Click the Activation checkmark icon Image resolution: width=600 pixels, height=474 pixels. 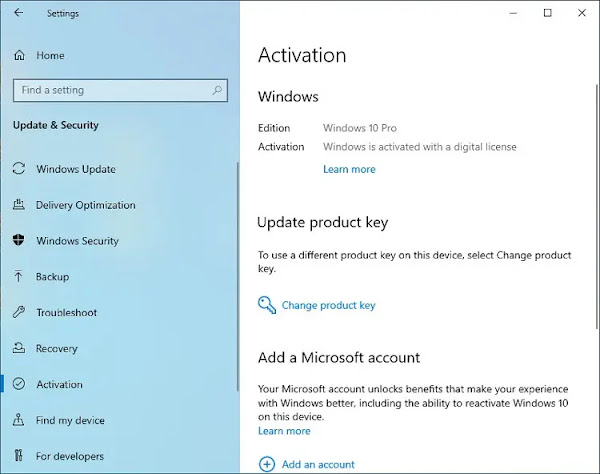pyautogui.click(x=19, y=384)
